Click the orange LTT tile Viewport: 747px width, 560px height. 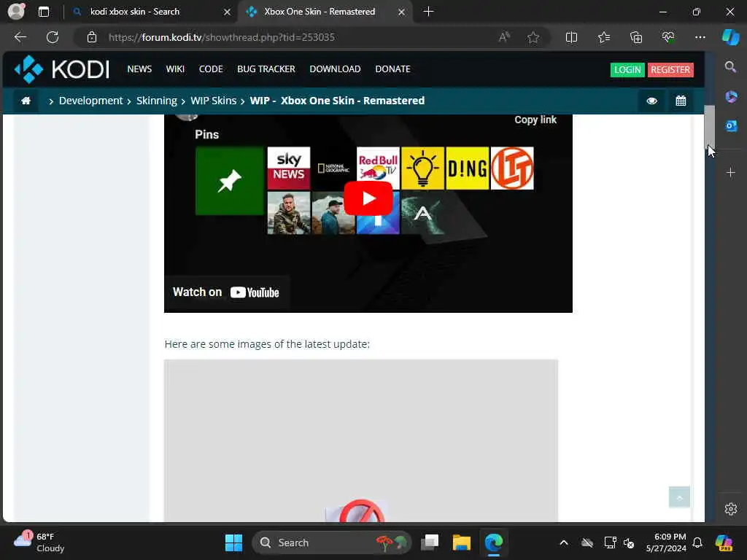(512, 168)
